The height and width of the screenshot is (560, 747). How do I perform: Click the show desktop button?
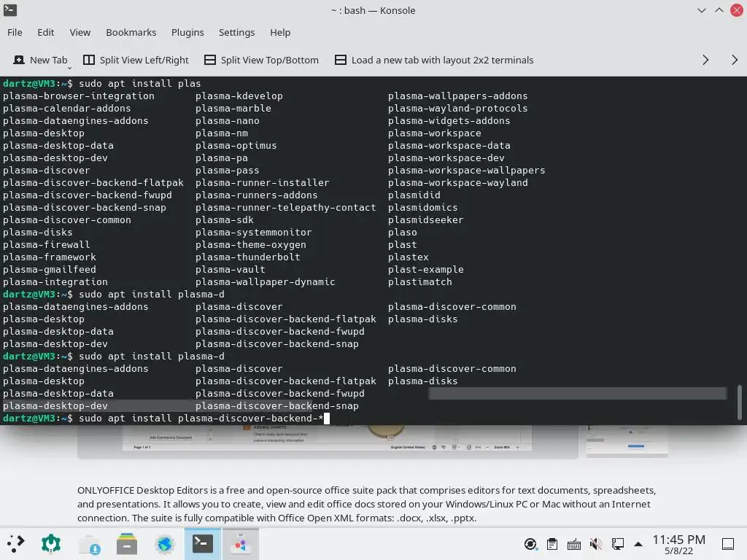pyautogui.click(x=728, y=544)
